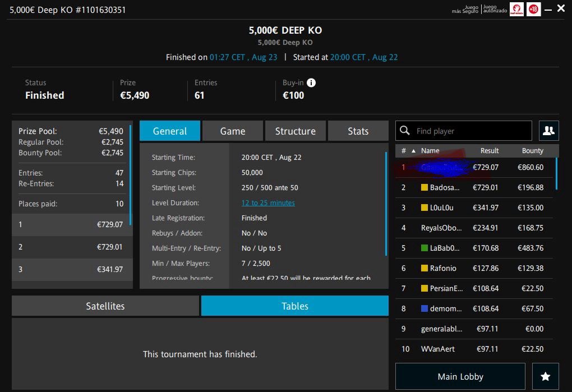Select the Tables tab
The image size is (572, 392).
pyautogui.click(x=295, y=306)
